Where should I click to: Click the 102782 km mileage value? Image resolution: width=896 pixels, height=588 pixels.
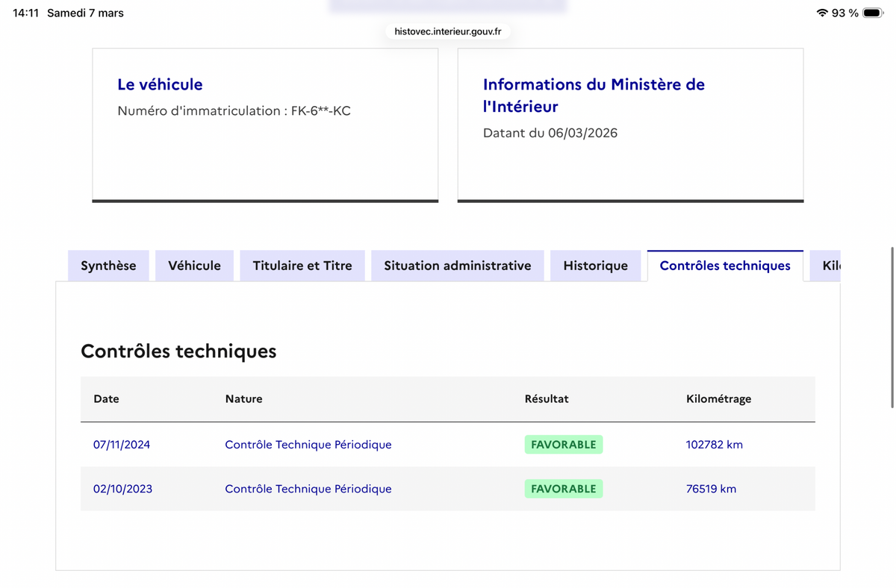click(715, 445)
